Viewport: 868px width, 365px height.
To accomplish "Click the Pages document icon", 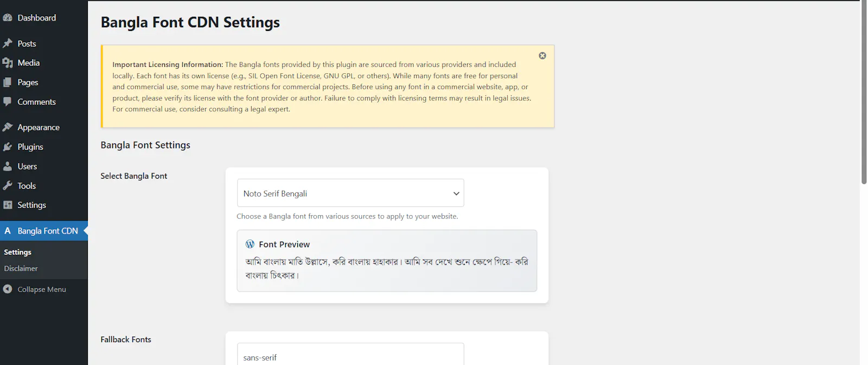I will click(x=8, y=83).
